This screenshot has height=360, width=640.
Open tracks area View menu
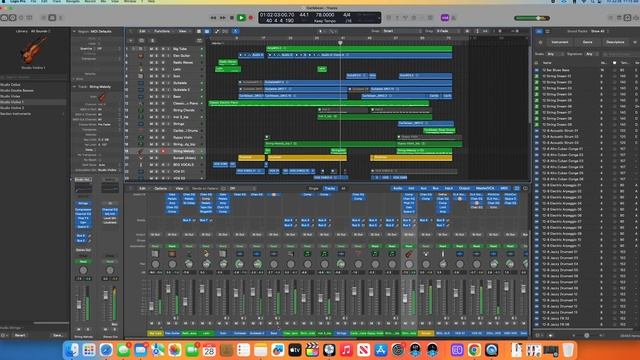click(x=183, y=31)
